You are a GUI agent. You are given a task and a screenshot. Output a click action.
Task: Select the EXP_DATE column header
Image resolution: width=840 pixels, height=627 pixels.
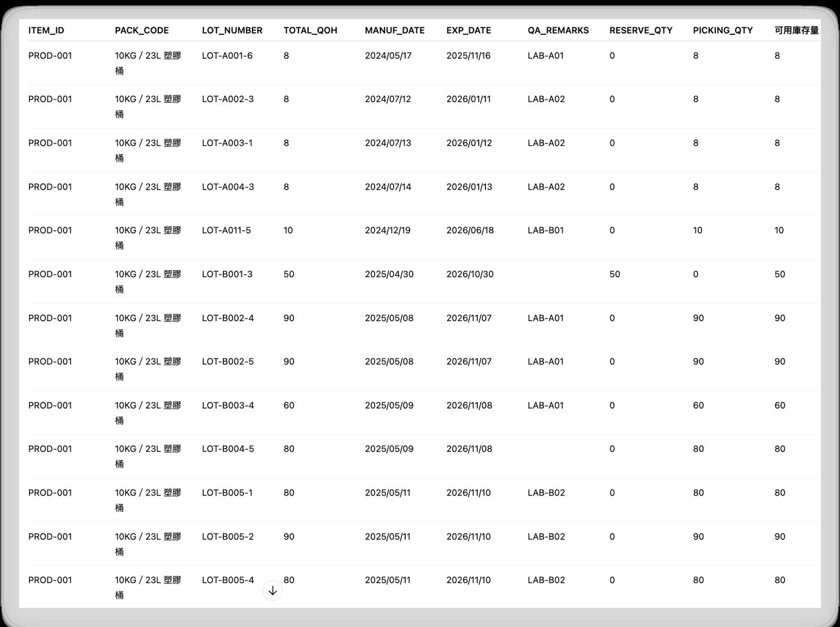pyautogui.click(x=469, y=31)
